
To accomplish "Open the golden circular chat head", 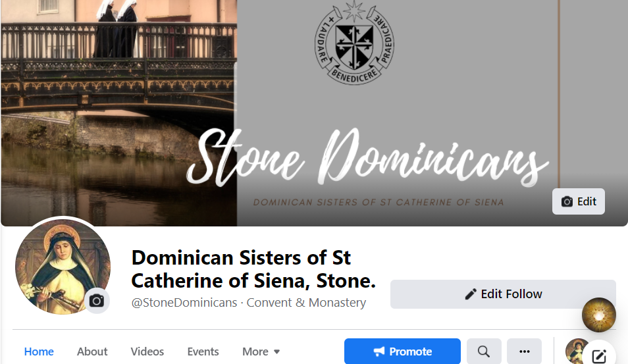I will coord(598,315).
